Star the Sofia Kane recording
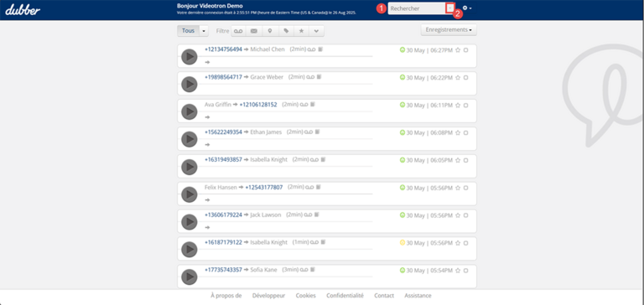The width and height of the screenshot is (644, 305). (458, 271)
